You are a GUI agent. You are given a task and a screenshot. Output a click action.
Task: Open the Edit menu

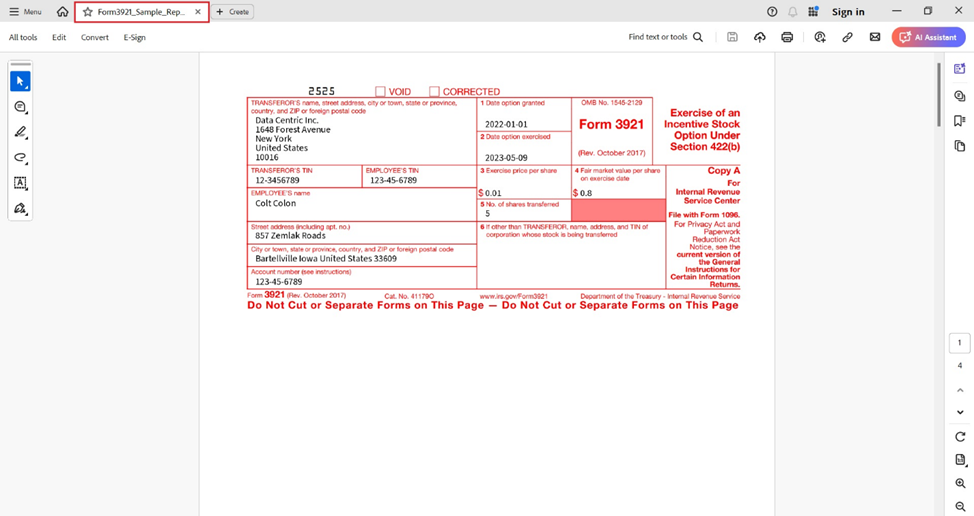(59, 37)
